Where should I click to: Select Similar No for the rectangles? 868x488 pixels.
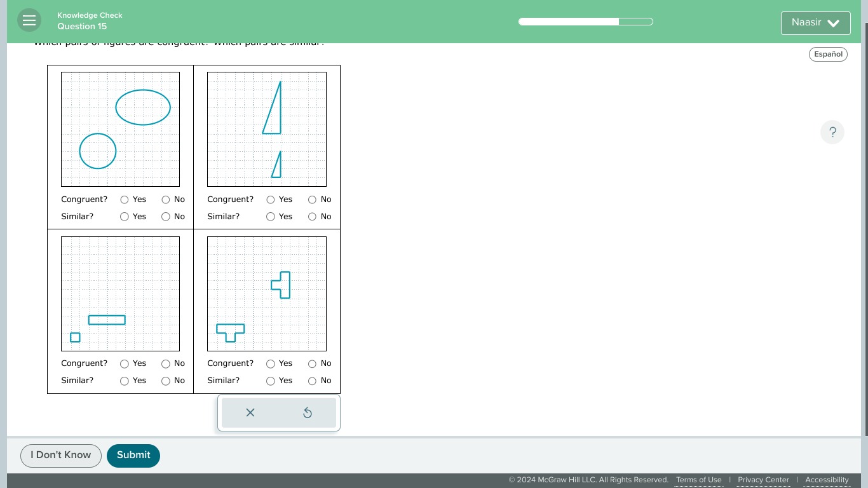(x=166, y=381)
